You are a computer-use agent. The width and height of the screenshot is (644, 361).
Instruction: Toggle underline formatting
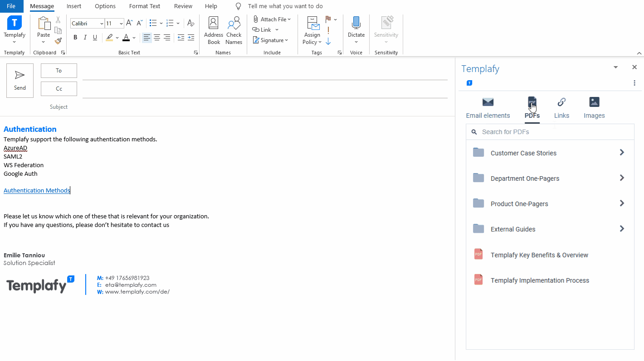(x=95, y=38)
